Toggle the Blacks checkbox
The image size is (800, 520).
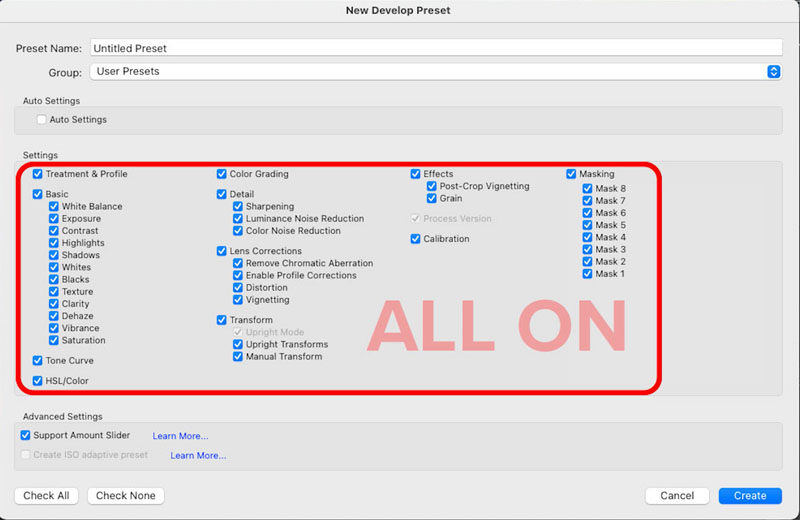[x=54, y=279]
